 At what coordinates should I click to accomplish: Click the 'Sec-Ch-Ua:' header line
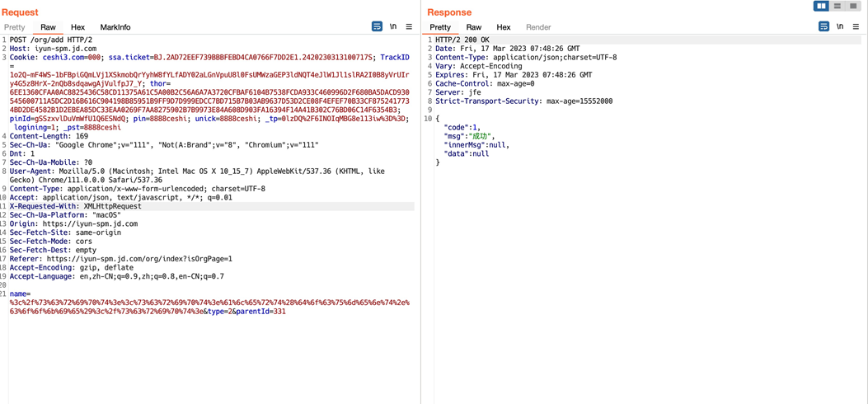(164, 145)
